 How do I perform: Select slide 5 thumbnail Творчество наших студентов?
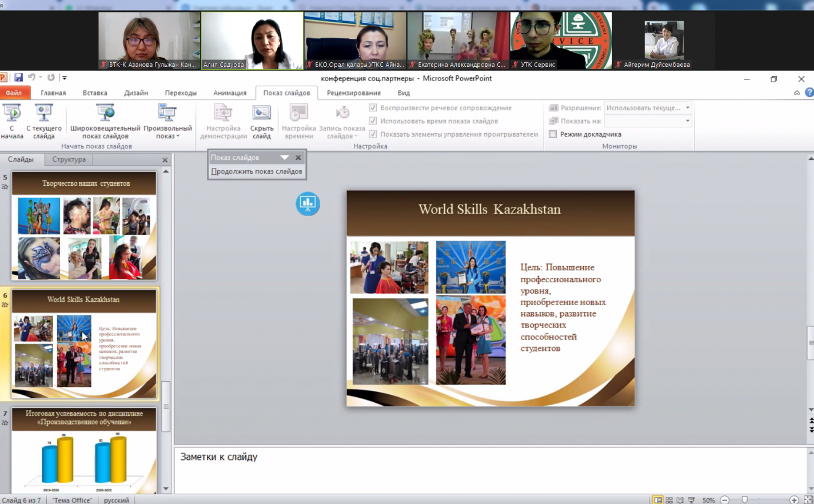coord(84,226)
